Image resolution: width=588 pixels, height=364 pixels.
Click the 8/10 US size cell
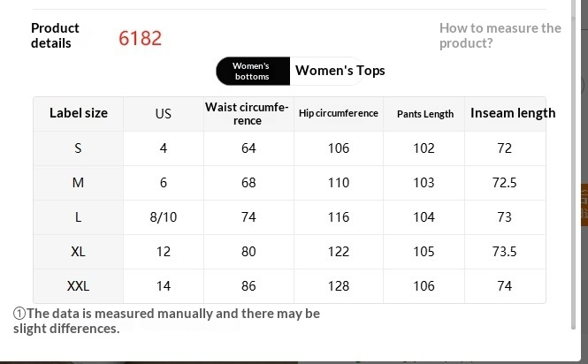[x=164, y=216]
